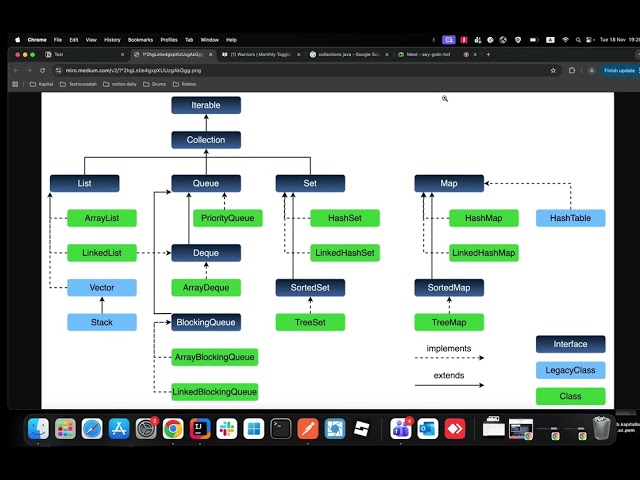Viewport: 640px width, 480px height.
Task: Launch IntelliJ IDEA from the dock
Action: (x=200, y=429)
